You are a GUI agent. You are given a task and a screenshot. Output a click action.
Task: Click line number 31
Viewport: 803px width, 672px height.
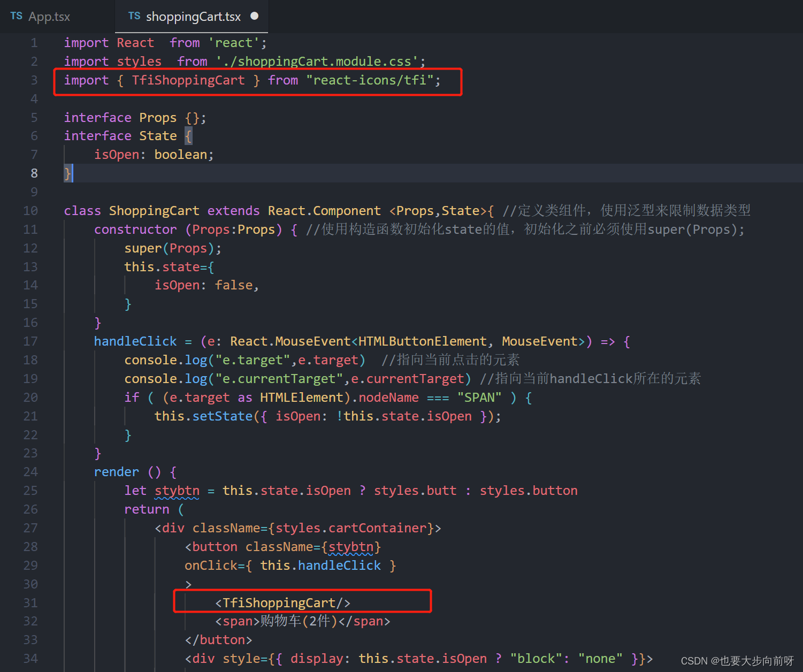pos(30,602)
